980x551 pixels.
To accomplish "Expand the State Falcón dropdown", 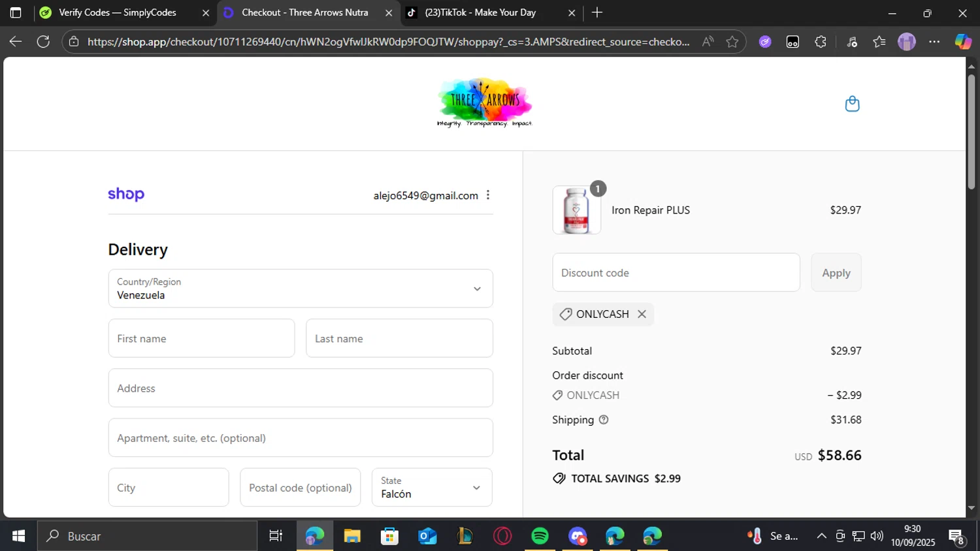I will [432, 487].
